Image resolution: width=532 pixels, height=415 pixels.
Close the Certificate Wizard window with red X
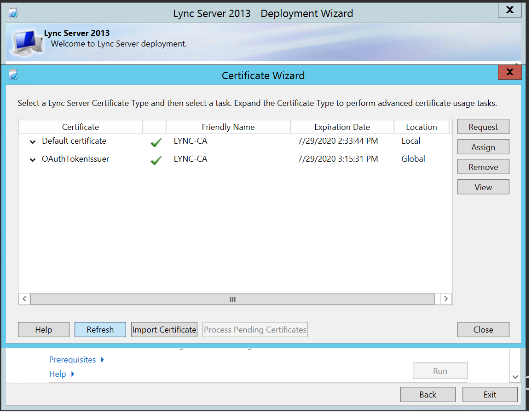(509, 72)
